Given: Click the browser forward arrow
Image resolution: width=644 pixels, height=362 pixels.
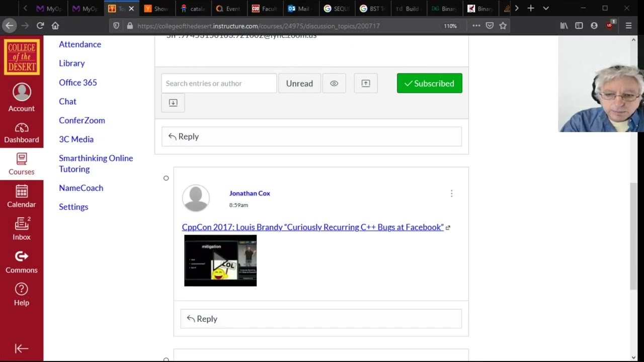Looking at the screenshot, I should pos(25,26).
